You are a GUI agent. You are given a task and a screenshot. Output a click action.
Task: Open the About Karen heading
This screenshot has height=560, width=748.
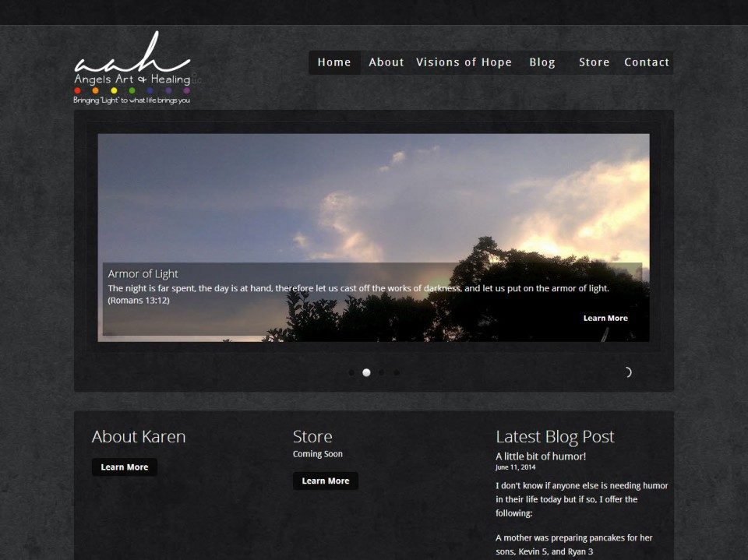click(x=139, y=436)
